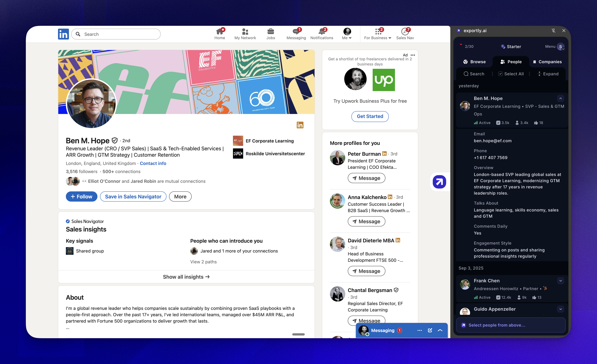
Task: Open the For Business dropdown
Action: point(377,34)
